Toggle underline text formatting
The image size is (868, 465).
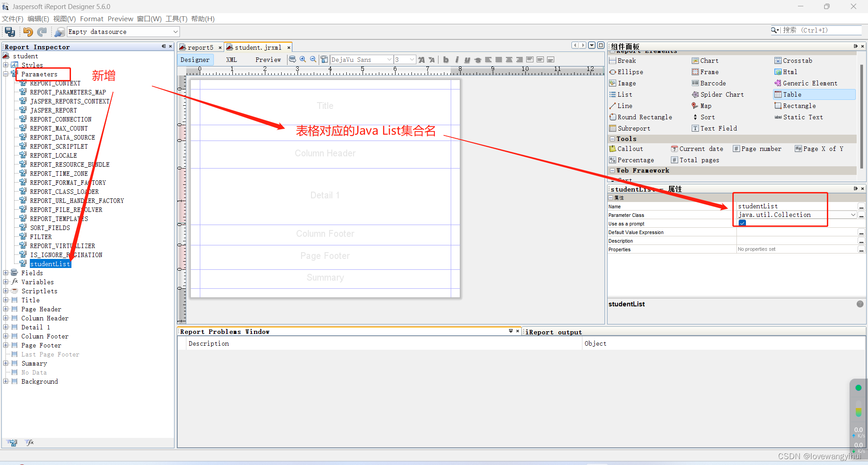467,60
